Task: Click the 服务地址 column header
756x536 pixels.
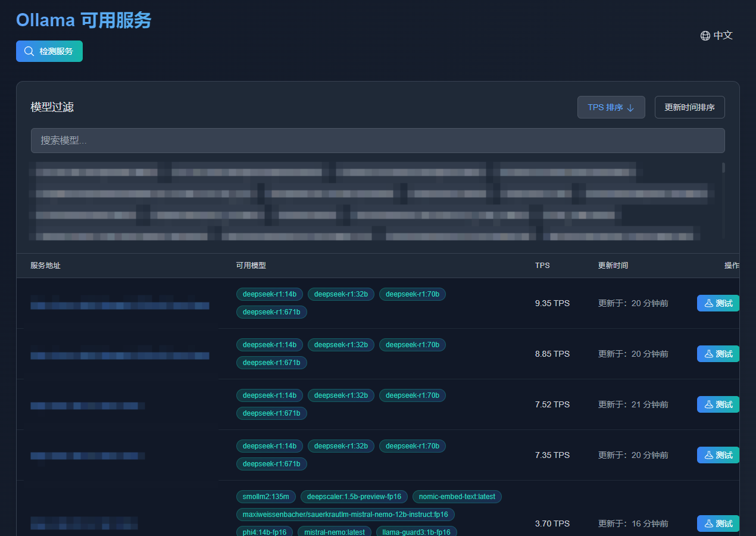Action: coord(45,266)
